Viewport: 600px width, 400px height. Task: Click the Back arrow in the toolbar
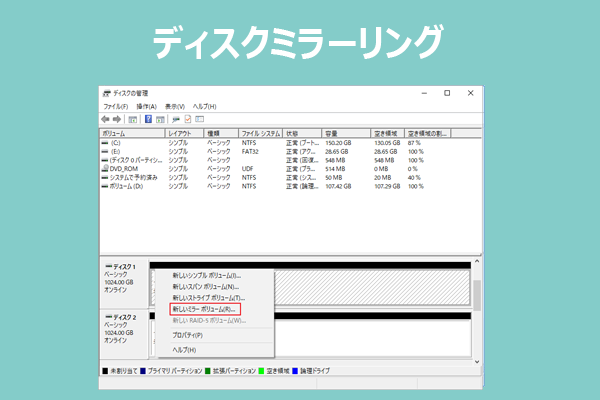(105, 119)
